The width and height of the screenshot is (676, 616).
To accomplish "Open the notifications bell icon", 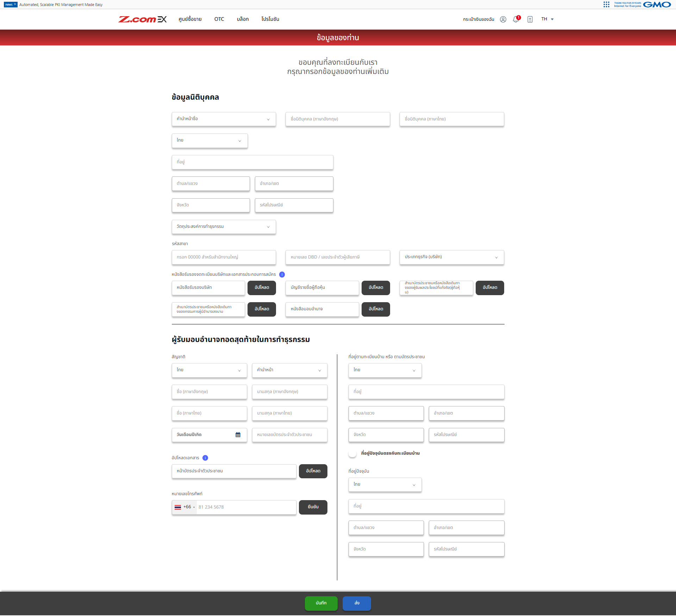I will click(516, 19).
